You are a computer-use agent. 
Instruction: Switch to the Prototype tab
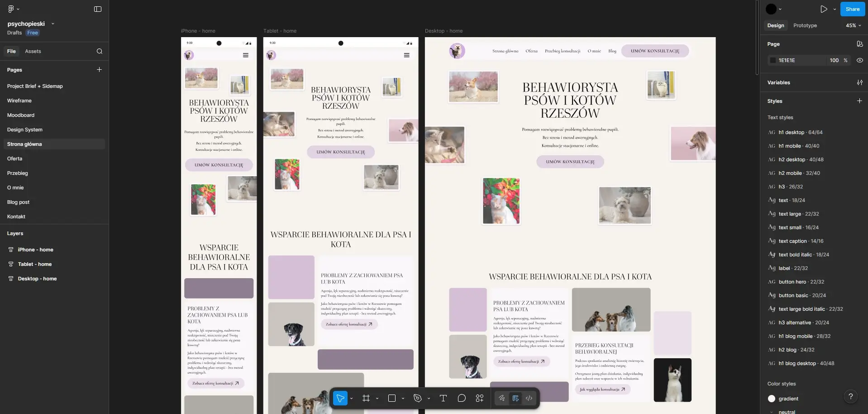tap(805, 25)
